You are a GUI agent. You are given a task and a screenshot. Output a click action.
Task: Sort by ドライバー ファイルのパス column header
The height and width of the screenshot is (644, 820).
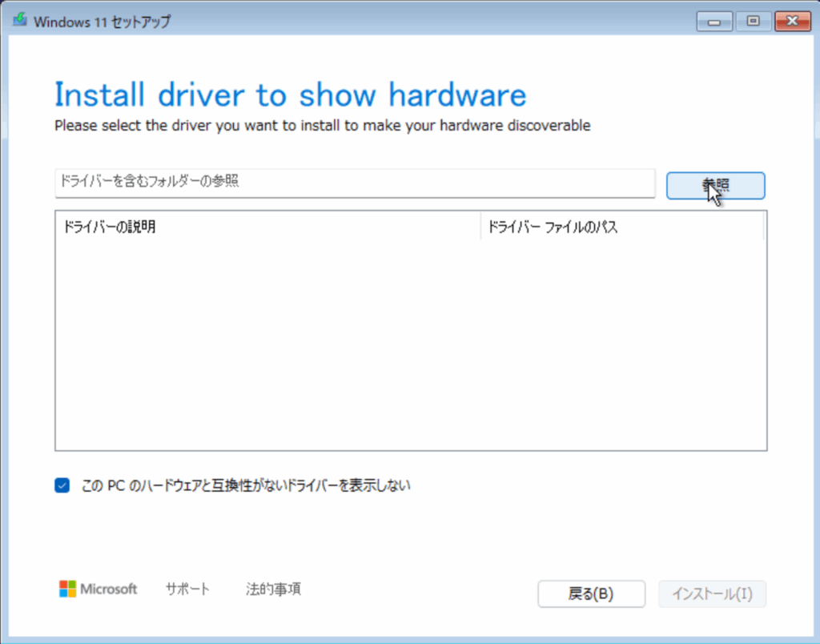tap(621, 227)
